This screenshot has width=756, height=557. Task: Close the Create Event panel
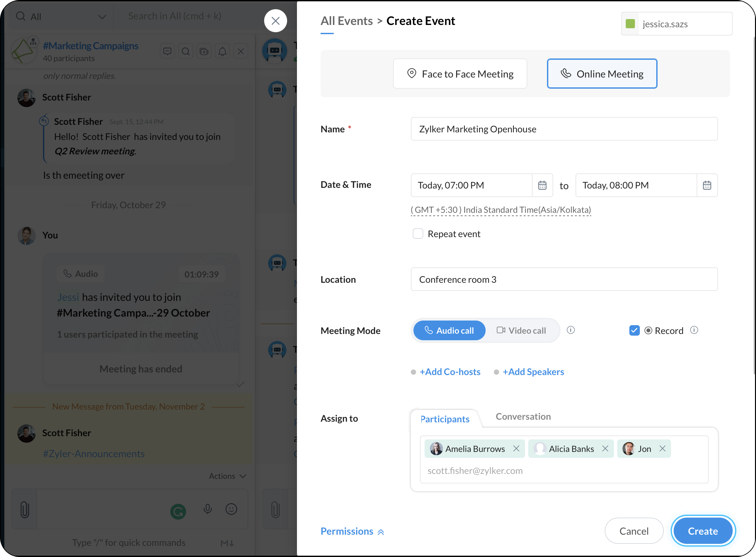[x=275, y=21]
